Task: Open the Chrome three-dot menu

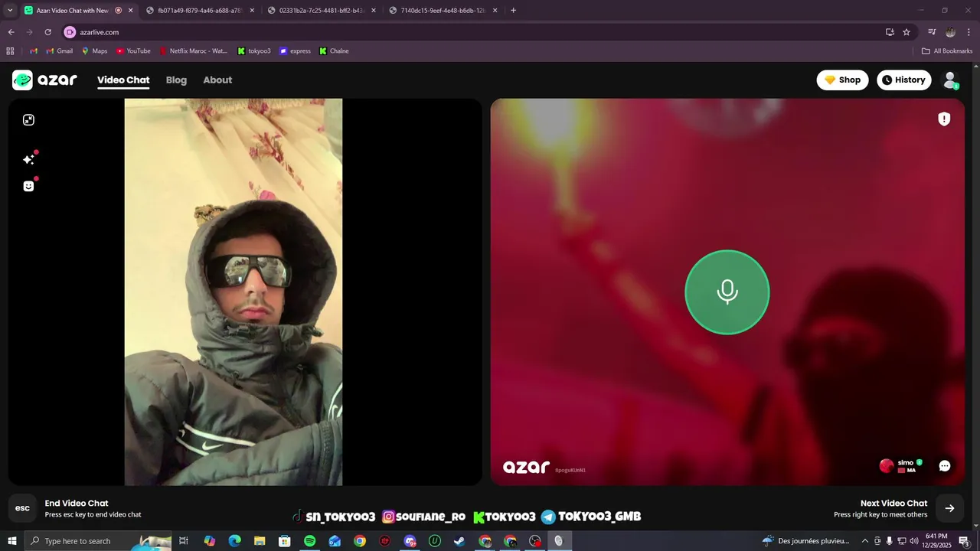Action: click(969, 32)
